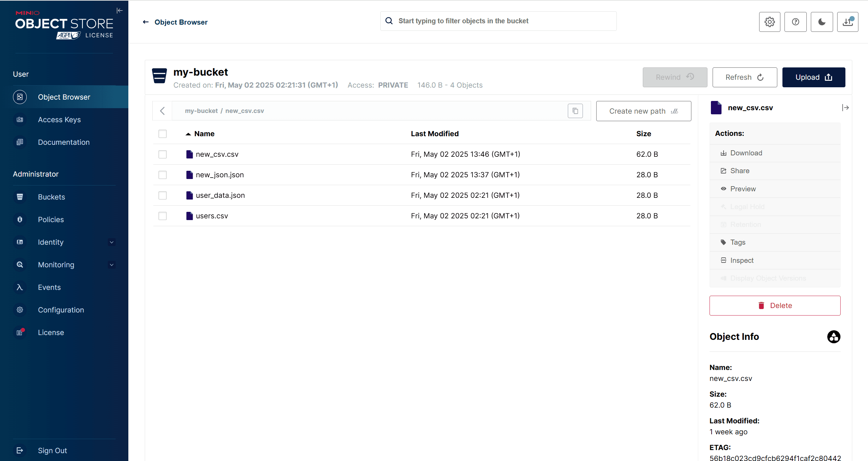
Task: Collapse the sidebar menu icon
Action: point(119,11)
